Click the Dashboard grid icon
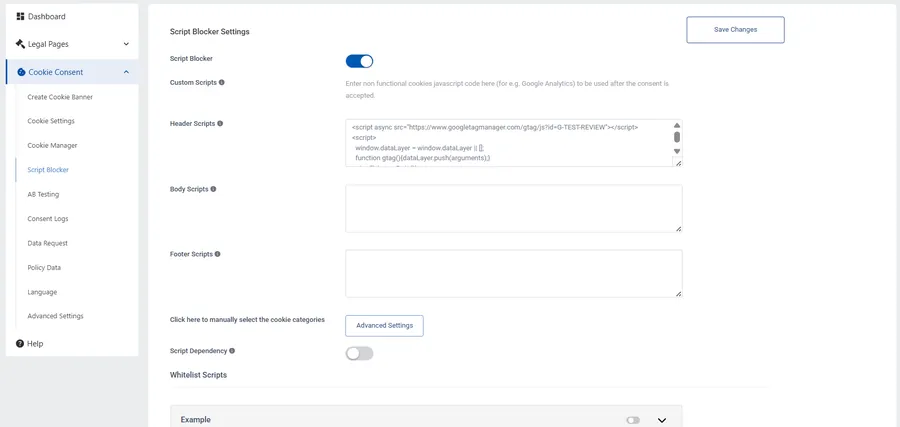This screenshot has height=427, width=900. tap(21, 17)
